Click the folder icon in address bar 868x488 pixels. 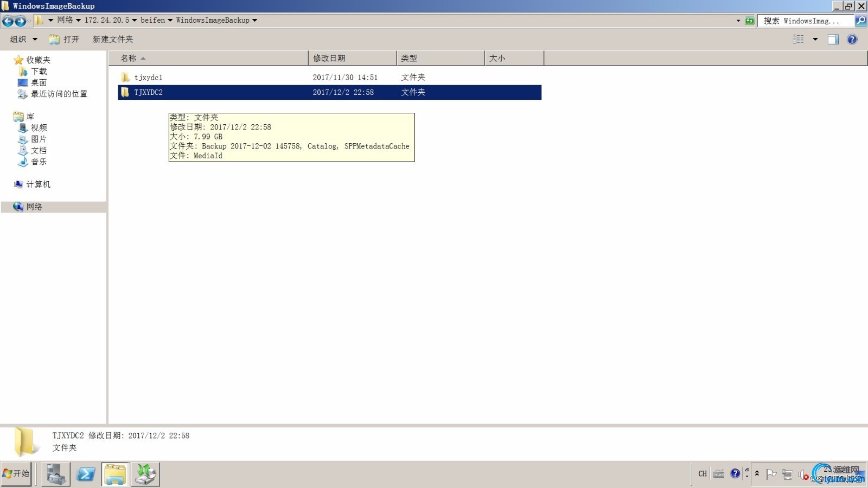[x=39, y=21]
